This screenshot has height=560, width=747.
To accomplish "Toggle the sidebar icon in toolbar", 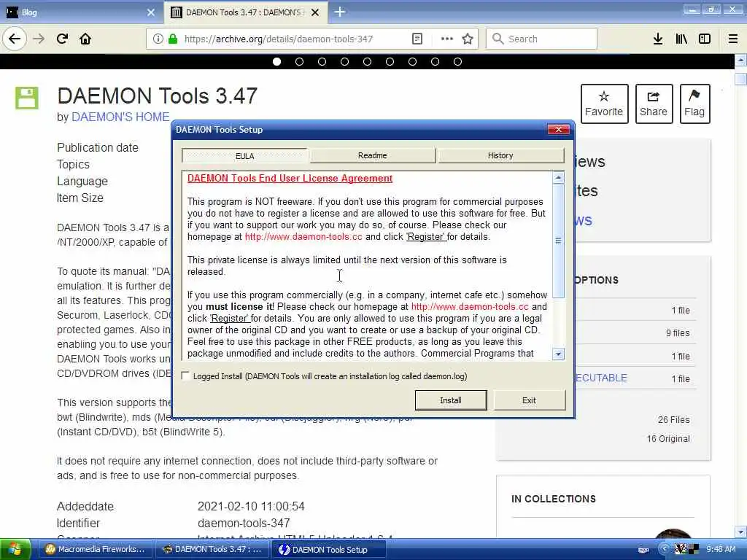I will [705, 39].
